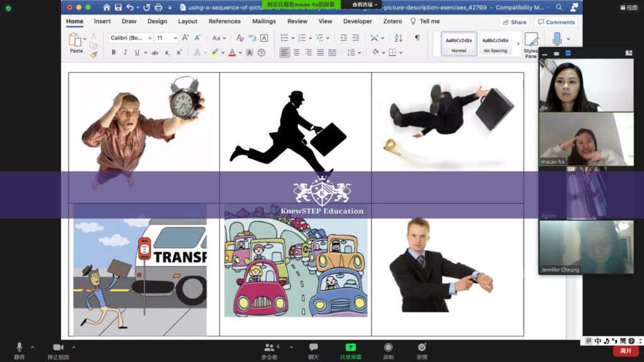Toggle paragraph marks with the pilcrow button

pyautogui.click(x=417, y=38)
